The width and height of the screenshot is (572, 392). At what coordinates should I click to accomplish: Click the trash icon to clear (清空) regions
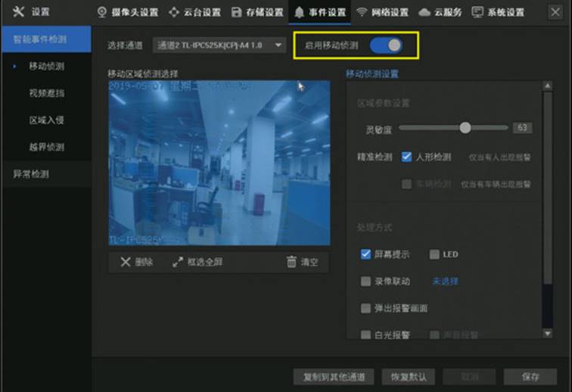292,262
